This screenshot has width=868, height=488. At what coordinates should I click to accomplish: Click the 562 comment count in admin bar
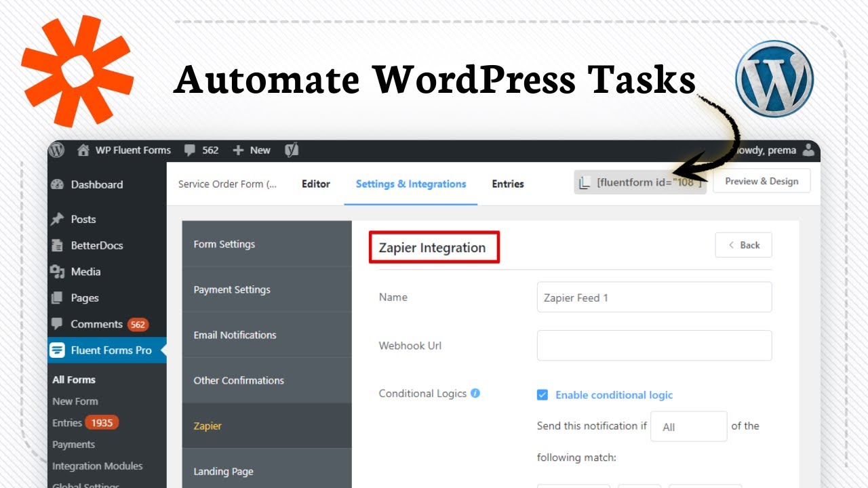210,150
